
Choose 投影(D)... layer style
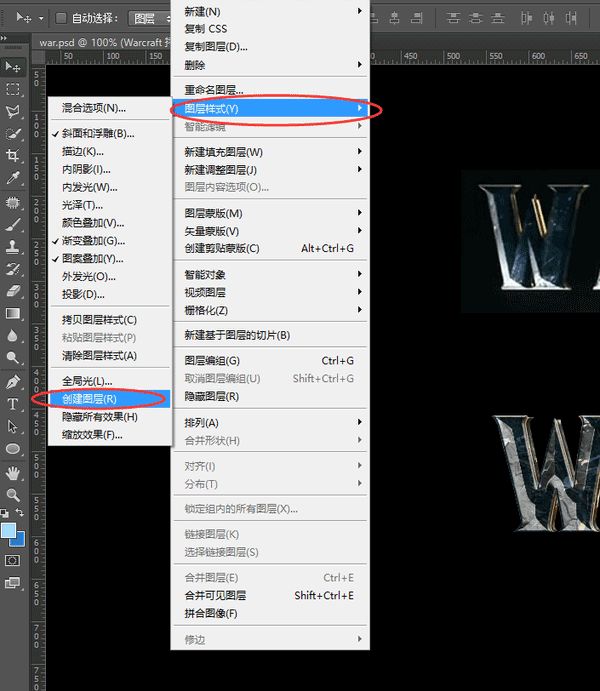[x=109, y=294]
